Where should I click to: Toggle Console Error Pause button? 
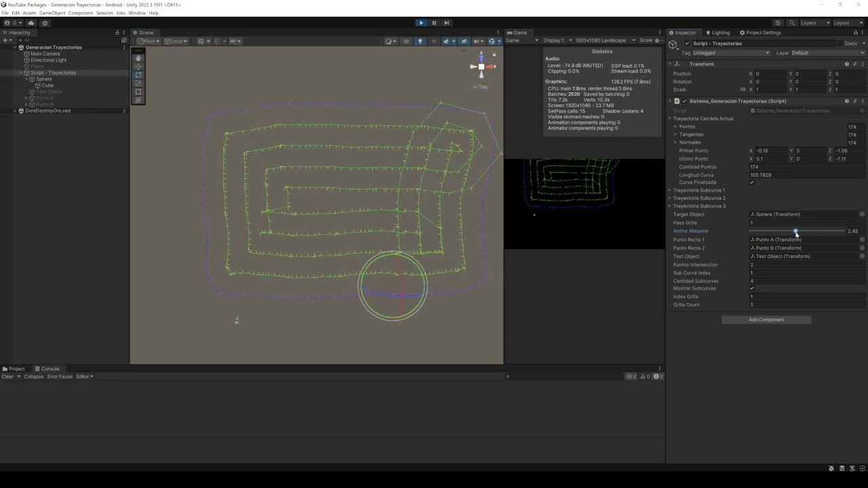coord(60,376)
